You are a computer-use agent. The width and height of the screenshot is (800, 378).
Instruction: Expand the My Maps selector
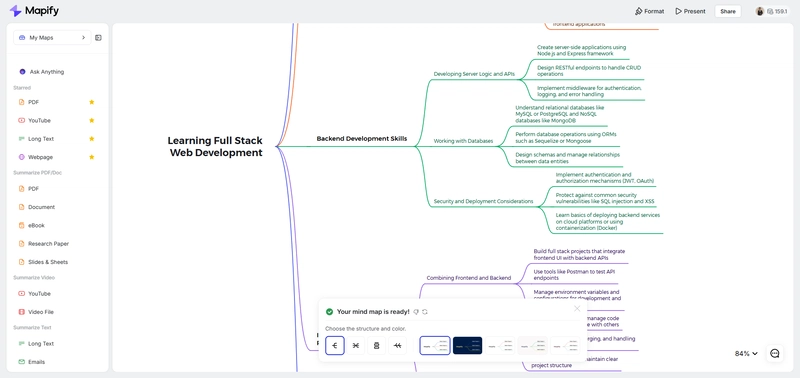tap(52, 37)
